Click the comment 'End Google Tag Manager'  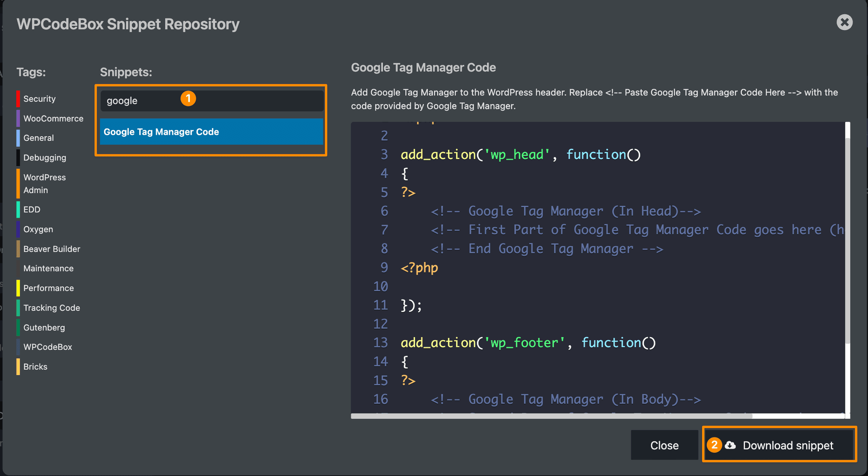(x=547, y=249)
